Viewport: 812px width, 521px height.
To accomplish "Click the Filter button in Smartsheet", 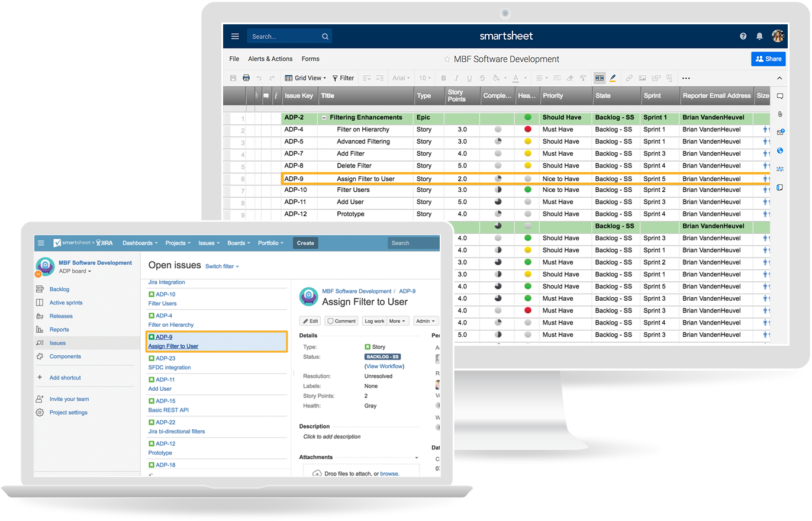I will pos(343,78).
